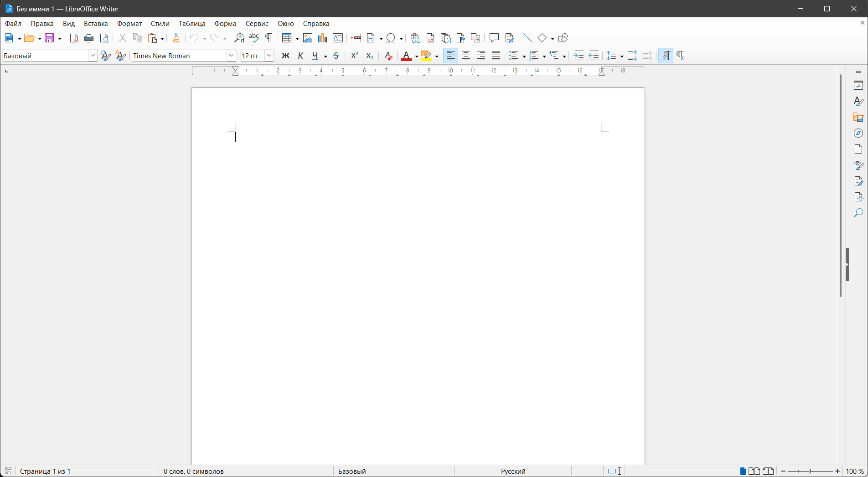
Task: Open the Вставка menu
Action: (x=96, y=24)
